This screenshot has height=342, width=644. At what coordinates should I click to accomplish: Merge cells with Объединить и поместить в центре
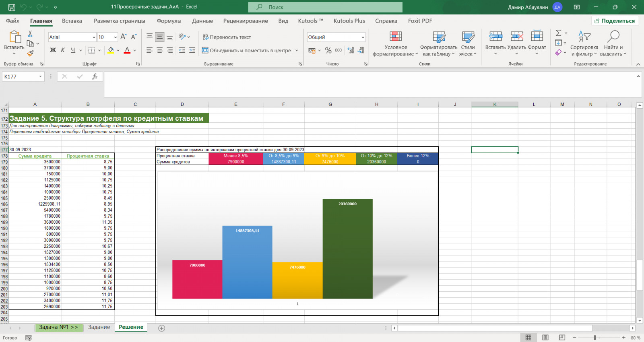pyautogui.click(x=246, y=51)
